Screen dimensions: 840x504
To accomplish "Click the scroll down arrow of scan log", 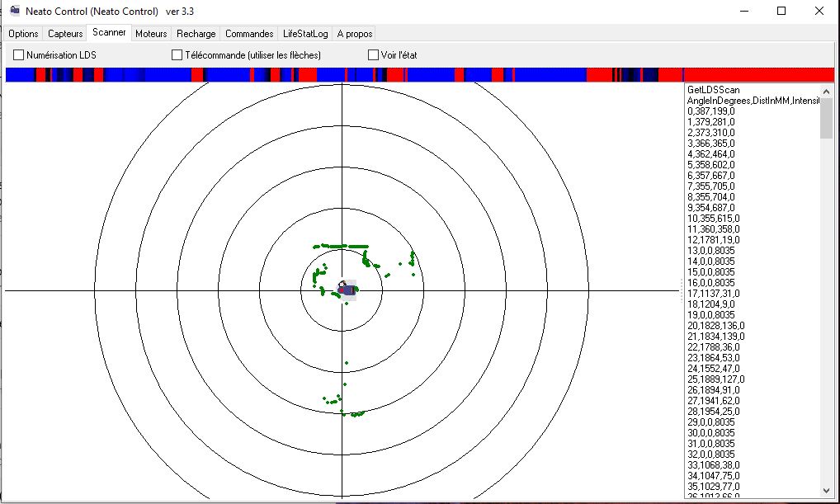I will [826, 491].
